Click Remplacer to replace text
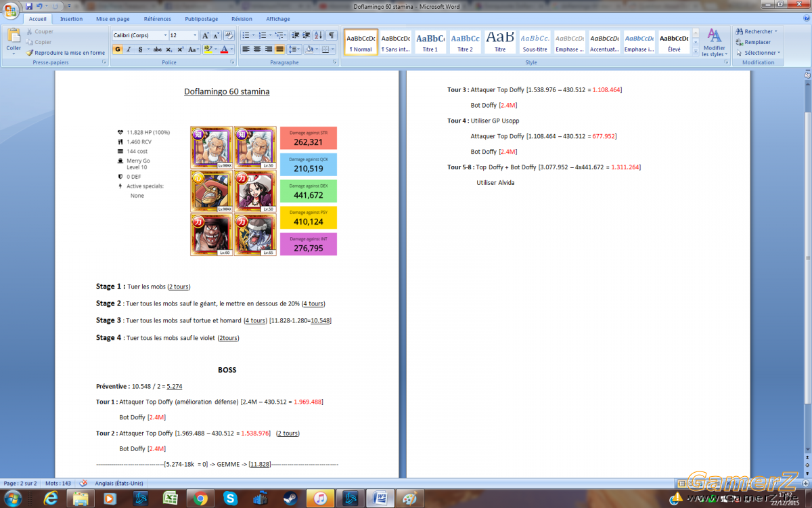The image size is (812, 508). pos(753,42)
